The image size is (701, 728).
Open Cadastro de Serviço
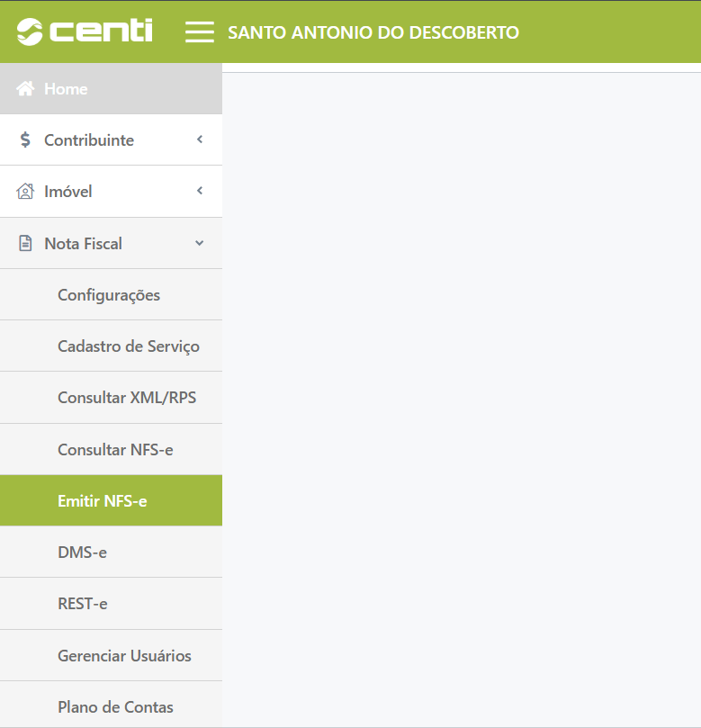click(x=128, y=346)
